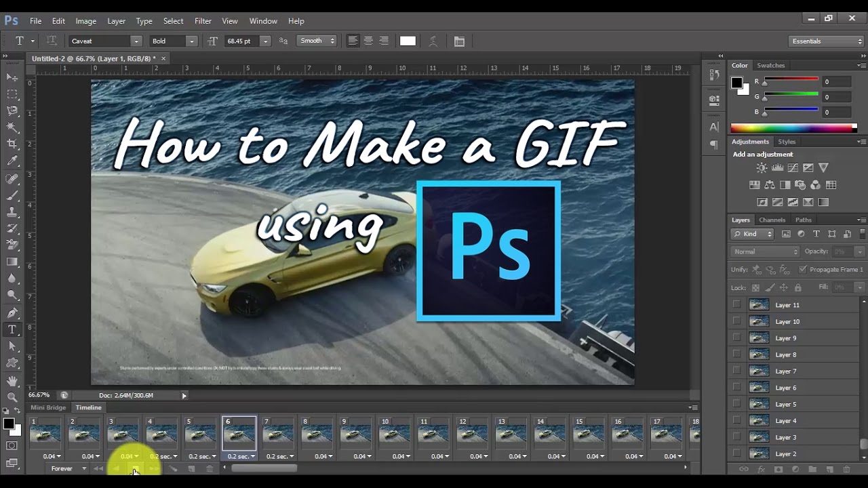Click the white text color swatch
Viewport: 868px width, 488px height.
408,41
